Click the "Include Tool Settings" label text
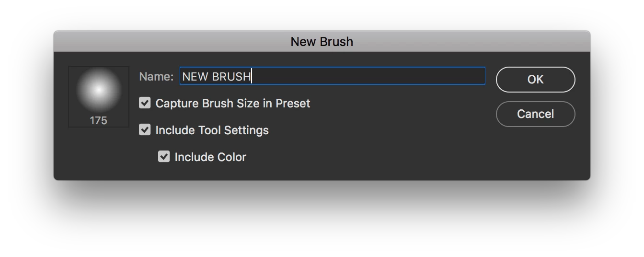 212,130
